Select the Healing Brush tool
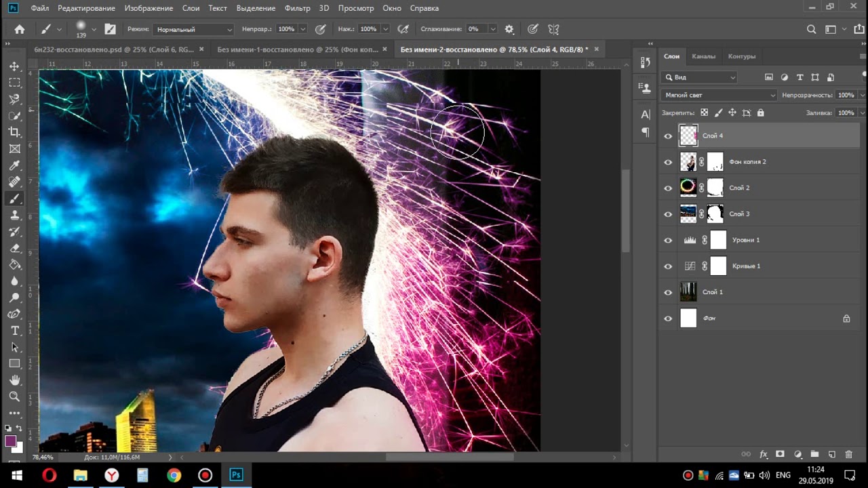Image resolution: width=868 pixels, height=488 pixels. coord(14,182)
